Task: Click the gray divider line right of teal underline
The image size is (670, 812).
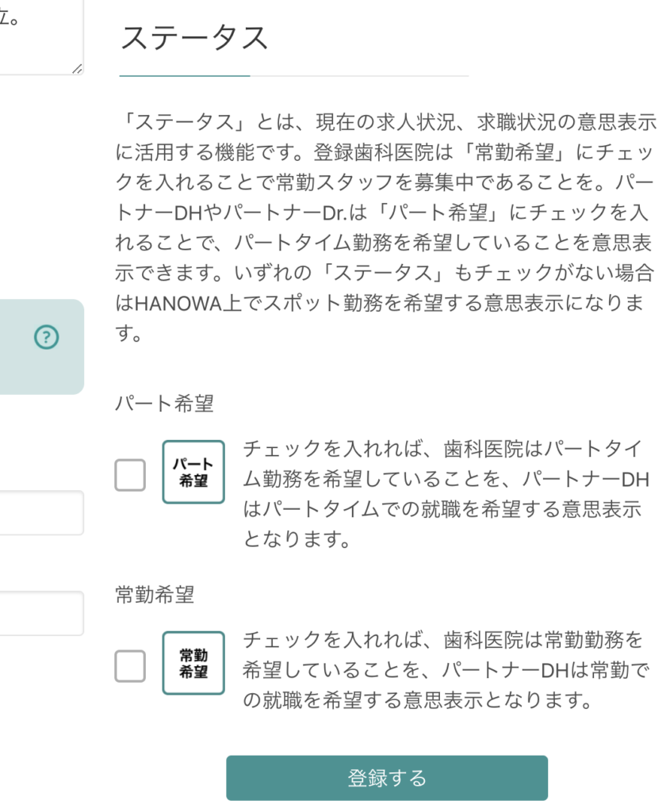Action: point(360,76)
